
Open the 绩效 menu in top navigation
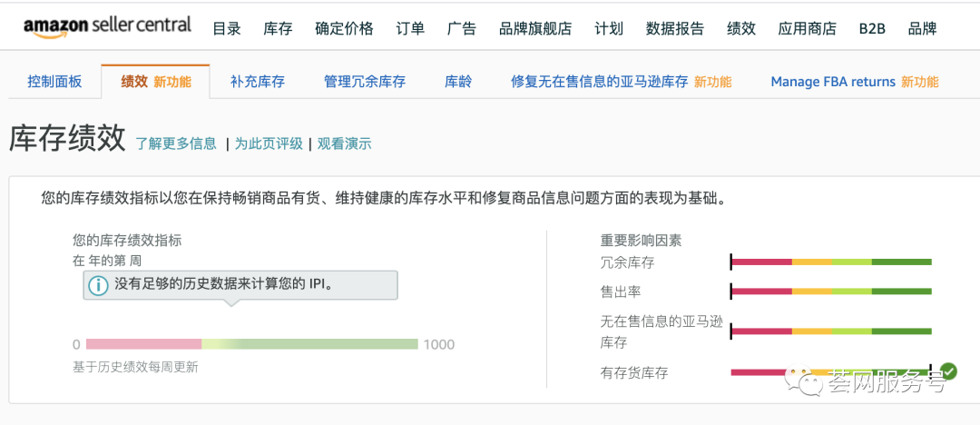click(x=741, y=28)
